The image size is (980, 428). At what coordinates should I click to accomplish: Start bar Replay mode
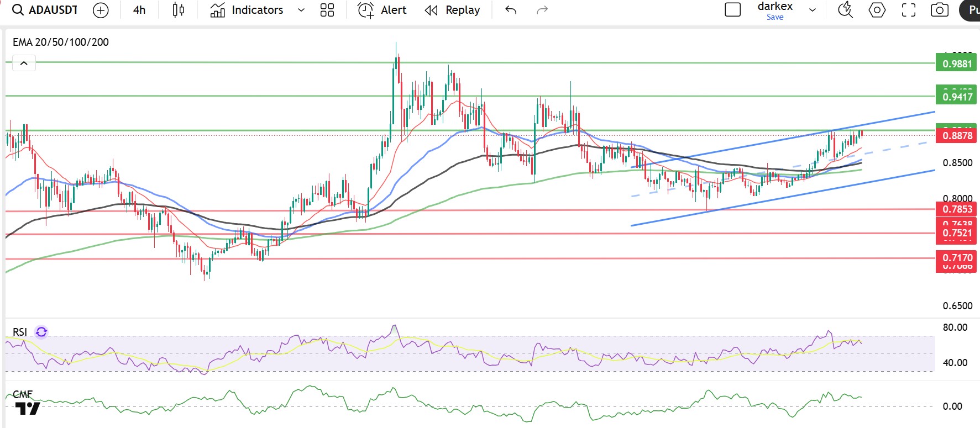[452, 10]
